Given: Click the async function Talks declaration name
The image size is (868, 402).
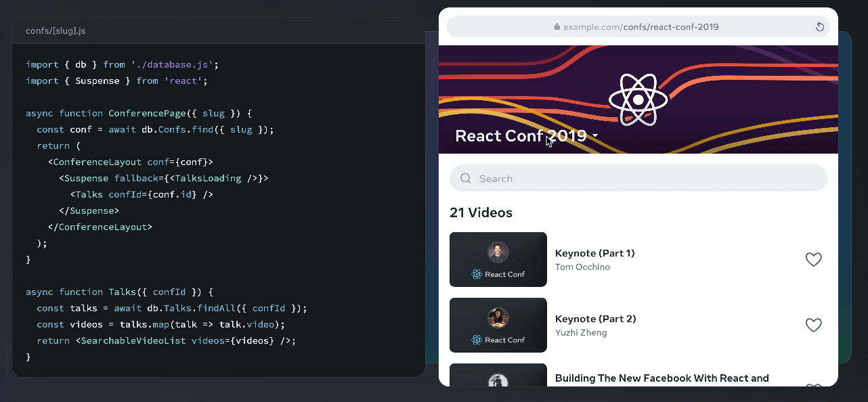Looking at the screenshot, I should click(122, 292).
